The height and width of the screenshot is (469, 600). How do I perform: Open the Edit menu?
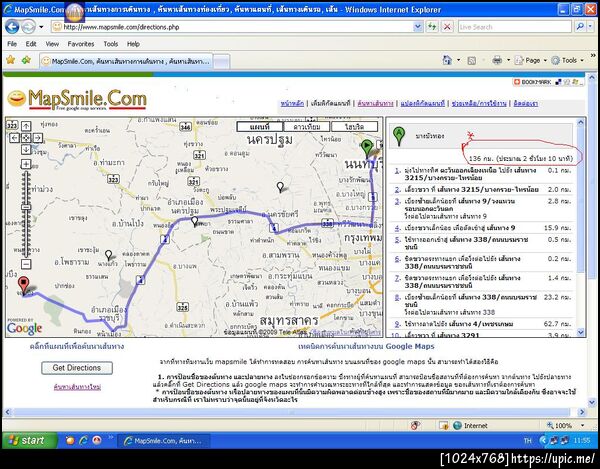tap(31, 44)
